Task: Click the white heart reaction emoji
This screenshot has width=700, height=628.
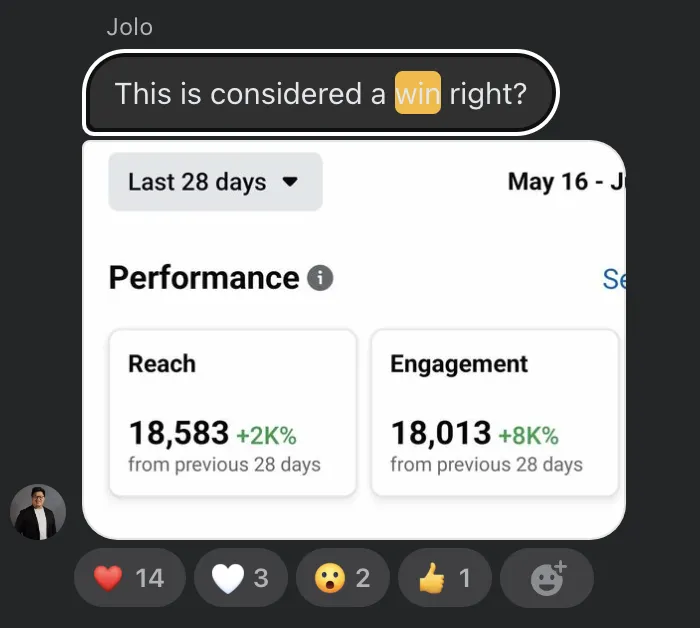Action: [x=228, y=578]
